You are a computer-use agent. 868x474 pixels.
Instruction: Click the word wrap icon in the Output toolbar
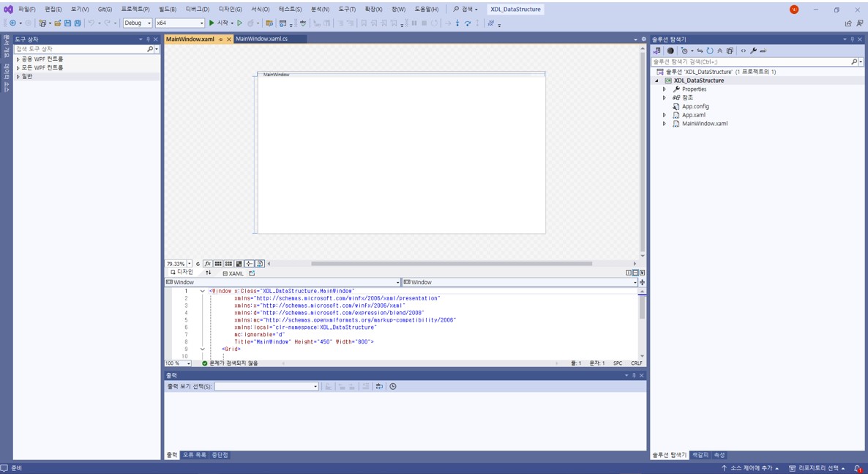(379, 386)
